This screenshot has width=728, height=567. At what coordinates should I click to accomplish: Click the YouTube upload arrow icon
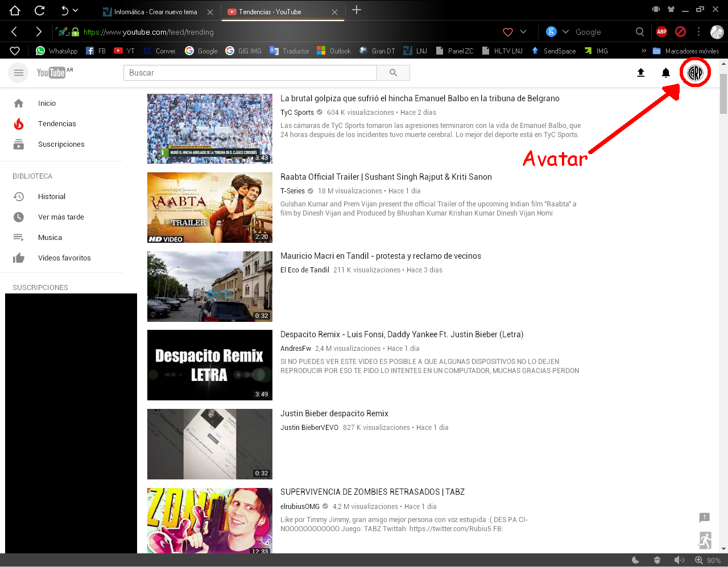tap(640, 73)
